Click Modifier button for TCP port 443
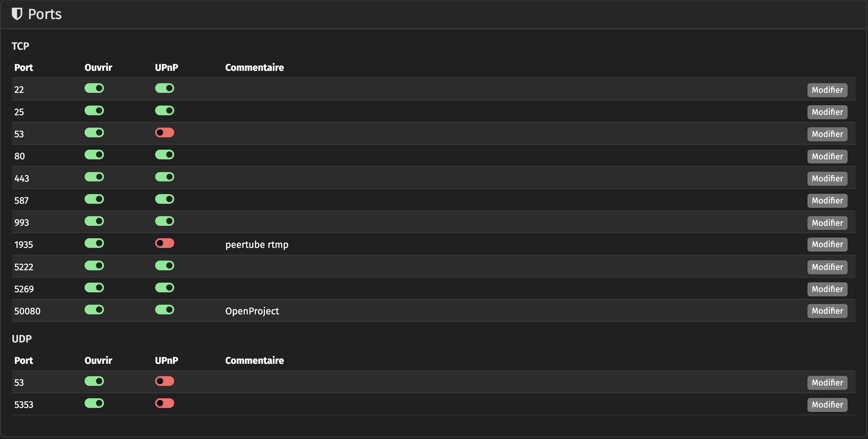 tap(827, 178)
